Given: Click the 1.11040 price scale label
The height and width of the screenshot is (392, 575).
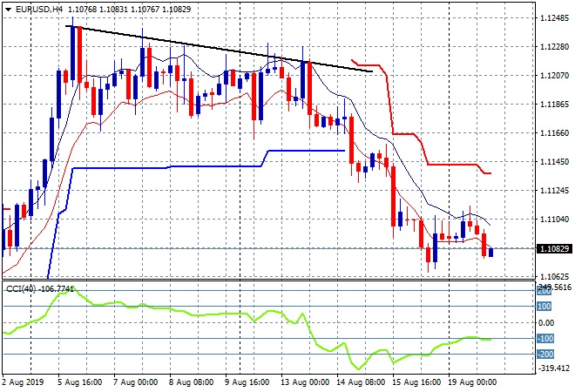Looking at the screenshot, I should point(554,220).
